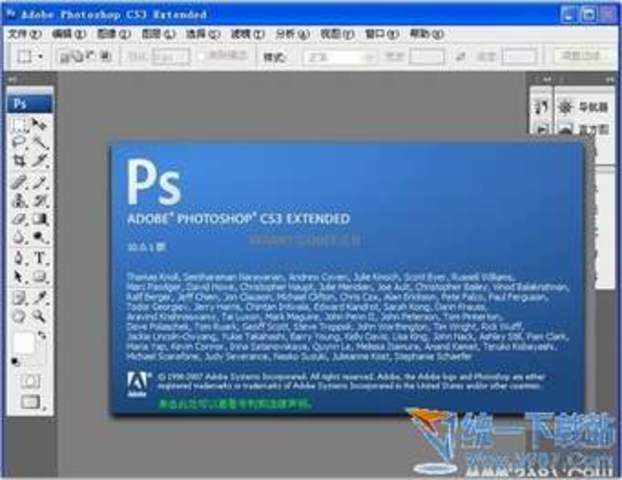Select the Path Selection tool
The image size is (622, 480).
point(18,276)
